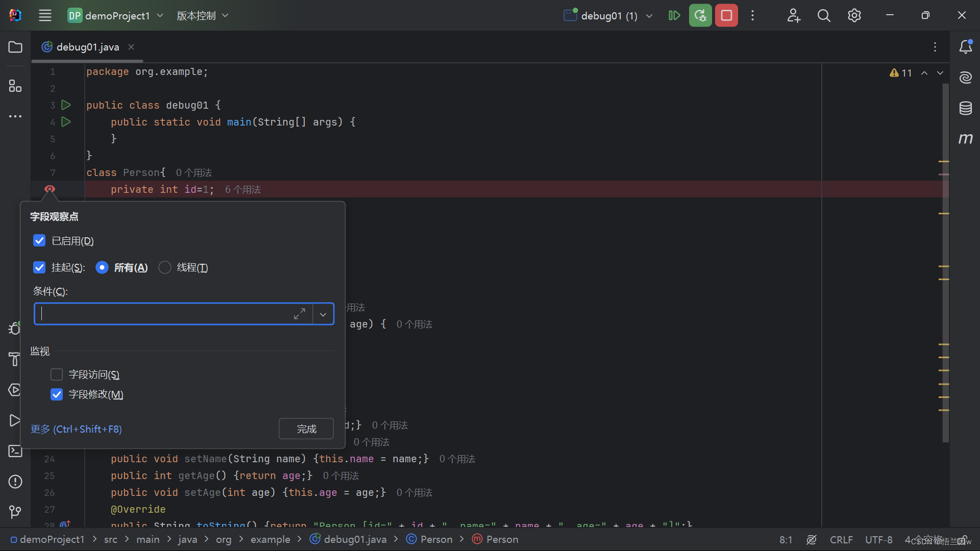Click the green Rerun debug icon

[x=700, y=15]
